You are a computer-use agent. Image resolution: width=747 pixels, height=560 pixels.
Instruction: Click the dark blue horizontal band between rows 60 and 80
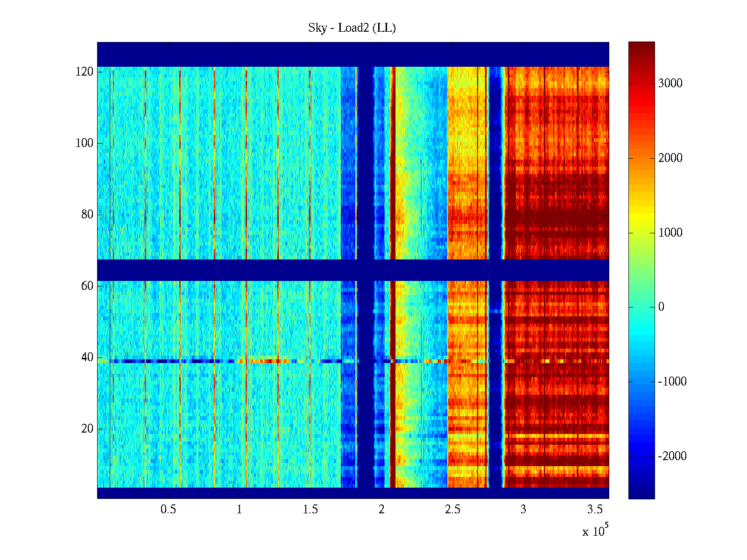(x=352, y=270)
